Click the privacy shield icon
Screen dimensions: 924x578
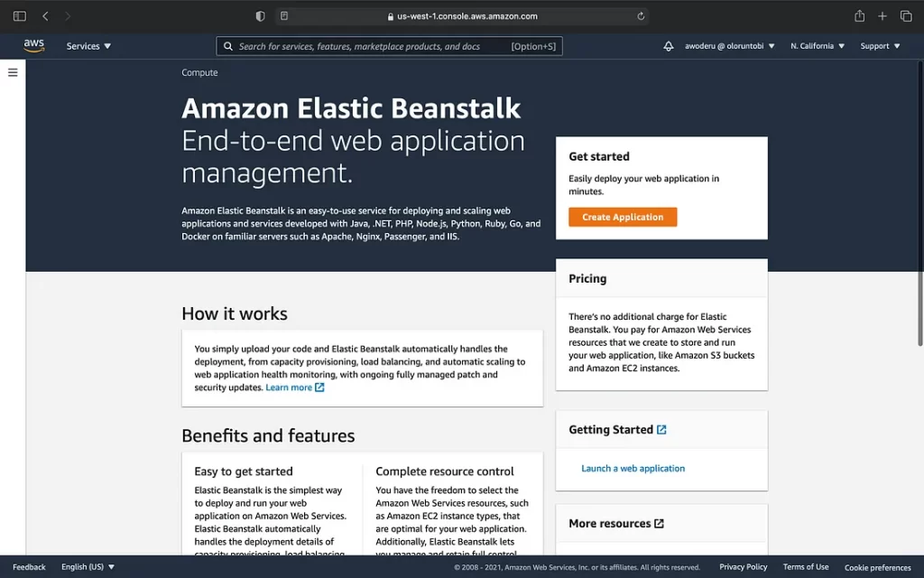tap(261, 16)
